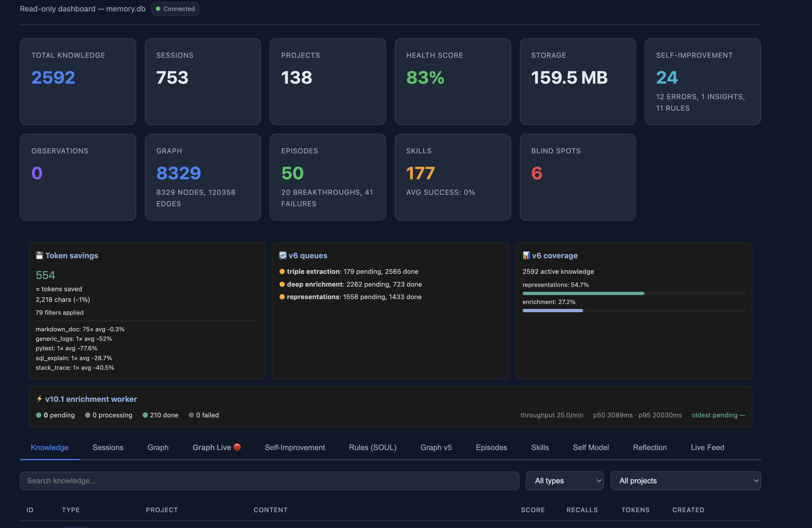Screen dimensions: 812x528
Task: Click the orange dot next to representations queue
Action: point(282,297)
